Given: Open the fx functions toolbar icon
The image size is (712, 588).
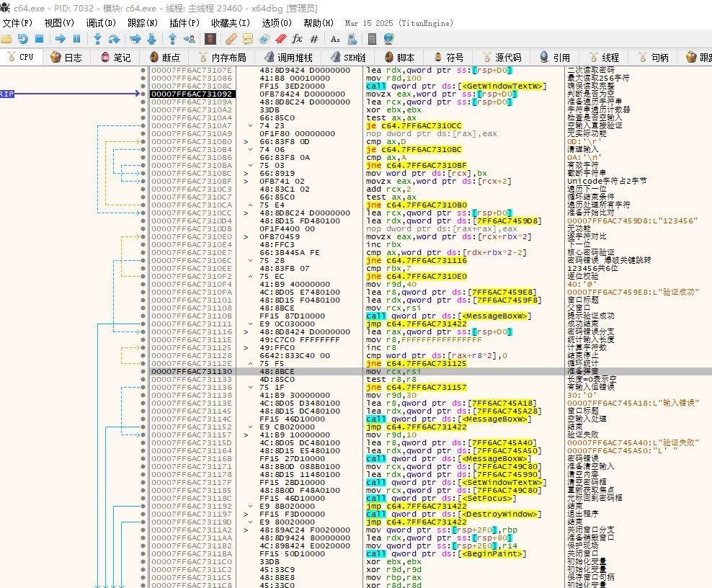Looking at the screenshot, I should pyautogui.click(x=297, y=39).
